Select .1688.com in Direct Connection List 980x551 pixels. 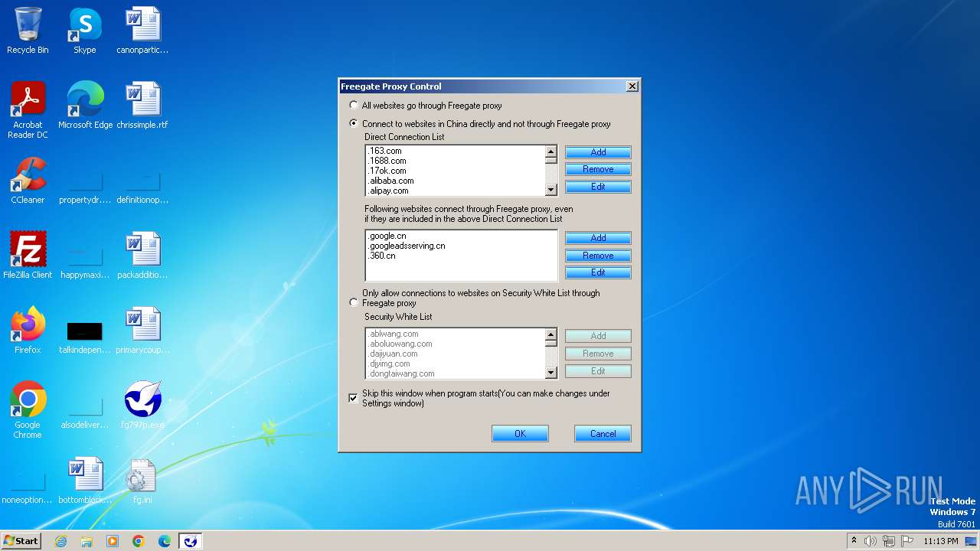[x=455, y=161]
